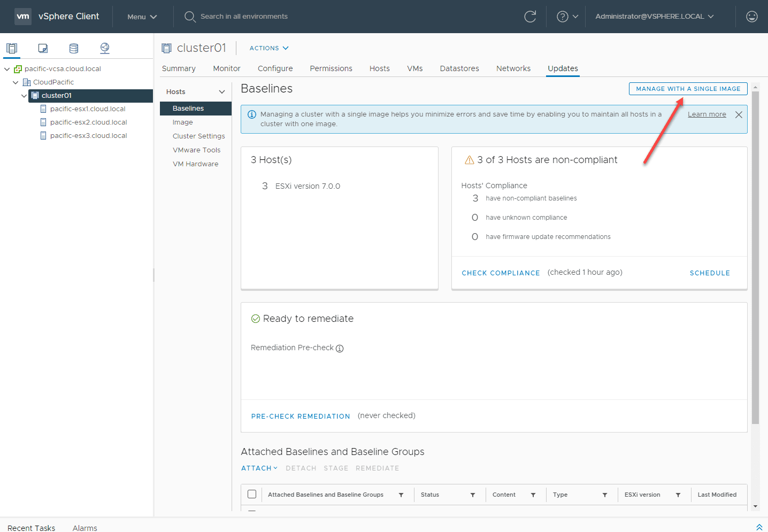Switch to the Configure tab
This screenshot has width=768, height=532.
pyautogui.click(x=275, y=68)
